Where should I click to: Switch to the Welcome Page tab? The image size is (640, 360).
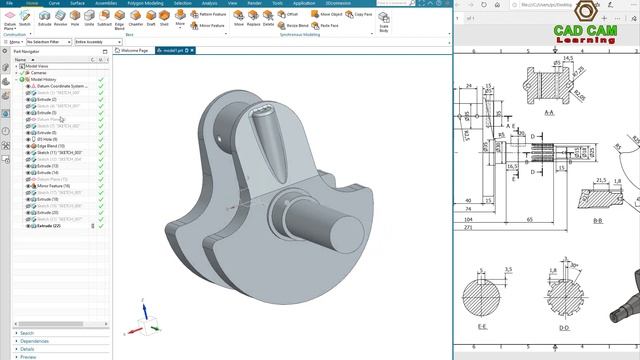click(x=132, y=51)
